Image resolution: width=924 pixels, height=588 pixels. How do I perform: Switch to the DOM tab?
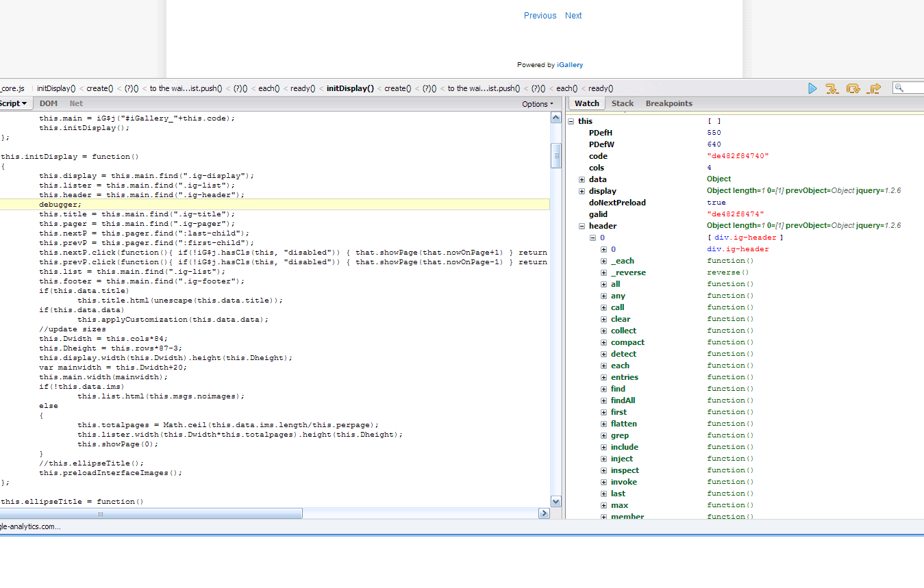click(49, 103)
